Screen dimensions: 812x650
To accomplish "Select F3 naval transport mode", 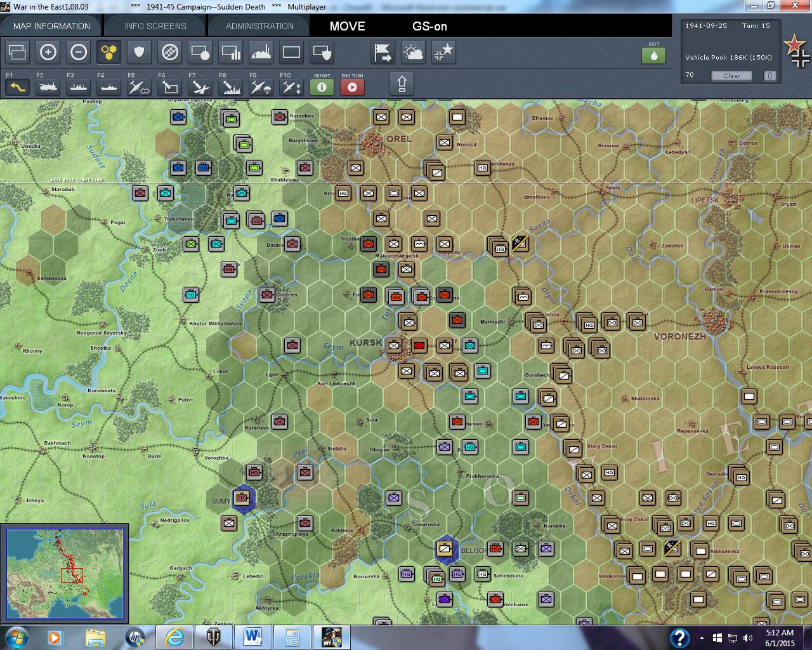I will pyautogui.click(x=79, y=87).
